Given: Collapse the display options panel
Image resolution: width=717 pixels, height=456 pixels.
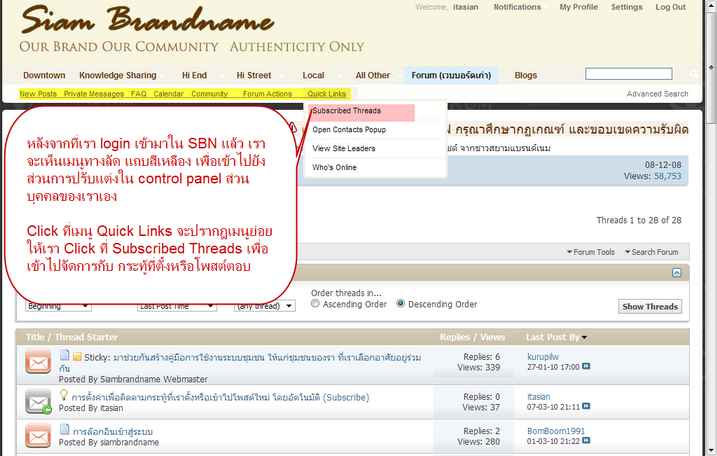Looking at the screenshot, I should [x=677, y=272].
